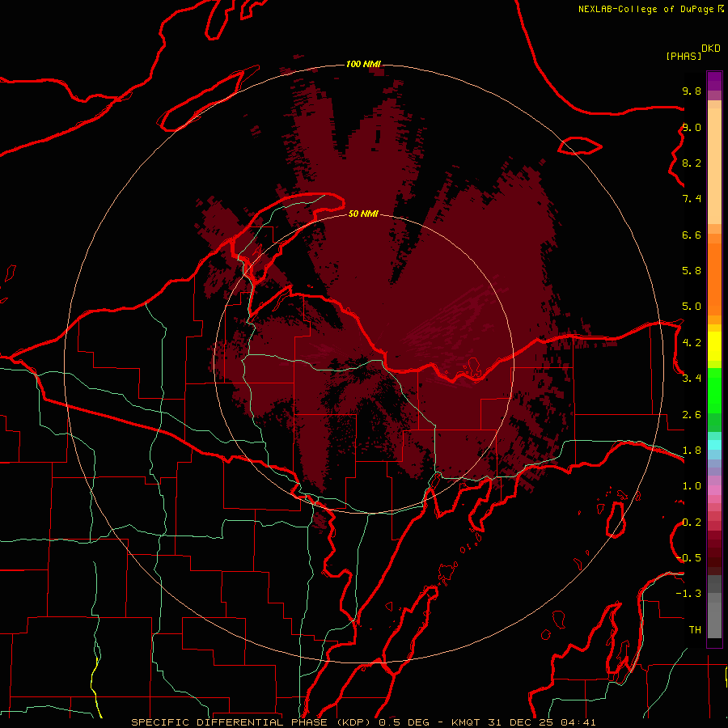The image size is (728, 728).
Task: Click the 04:41 timestamp in caption
Action: click(578, 722)
